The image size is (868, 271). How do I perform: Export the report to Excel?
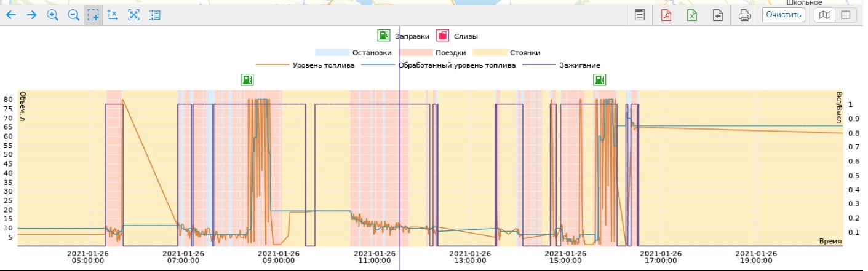click(x=692, y=15)
